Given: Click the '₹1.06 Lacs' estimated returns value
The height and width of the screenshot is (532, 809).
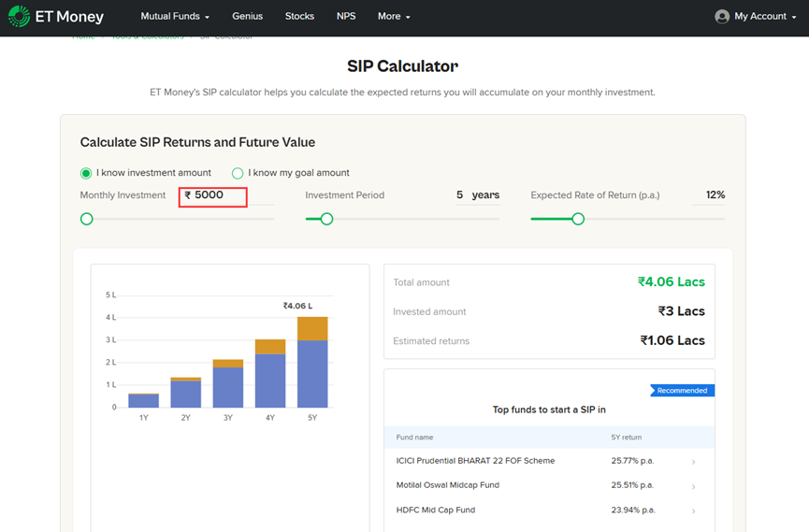Looking at the screenshot, I should (x=672, y=340).
